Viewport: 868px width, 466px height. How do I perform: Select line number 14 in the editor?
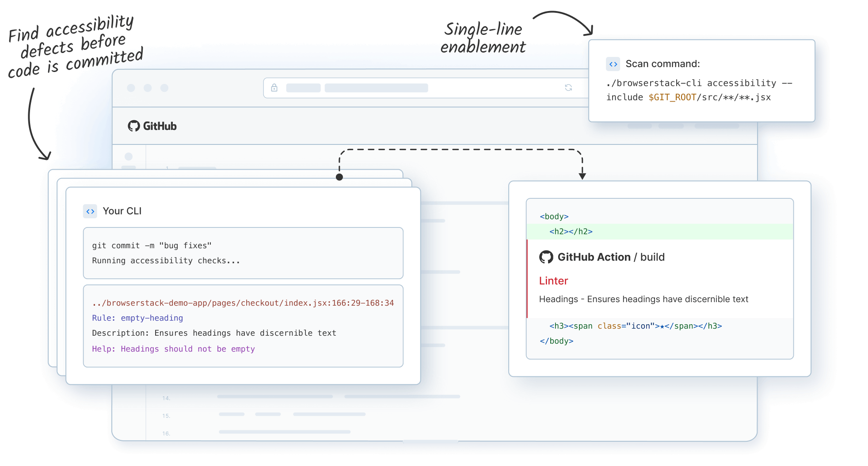tap(166, 398)
